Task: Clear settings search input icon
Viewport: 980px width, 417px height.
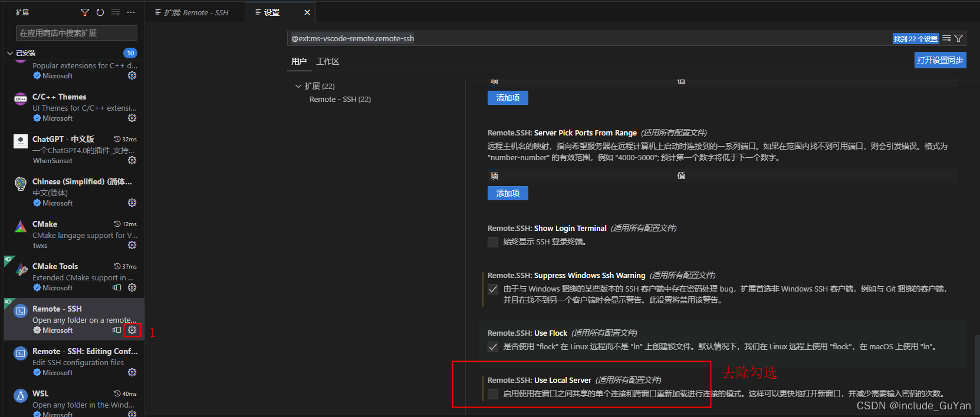Action: [x=946, y=38]
